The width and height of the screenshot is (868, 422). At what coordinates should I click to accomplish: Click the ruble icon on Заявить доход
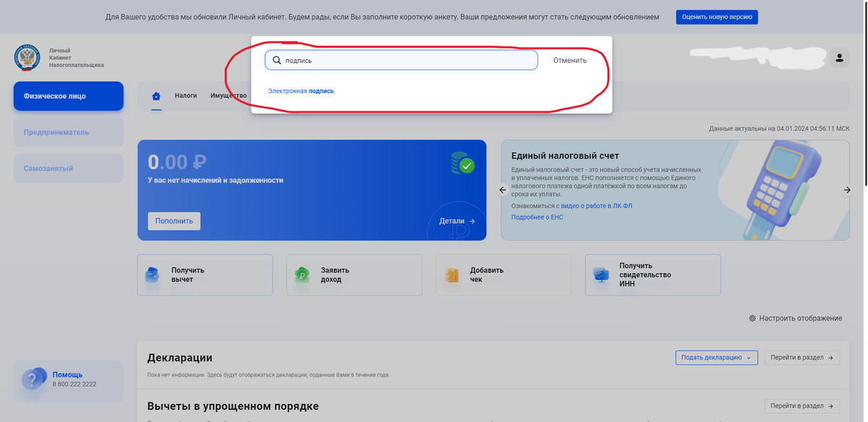[x=302, y=275]
